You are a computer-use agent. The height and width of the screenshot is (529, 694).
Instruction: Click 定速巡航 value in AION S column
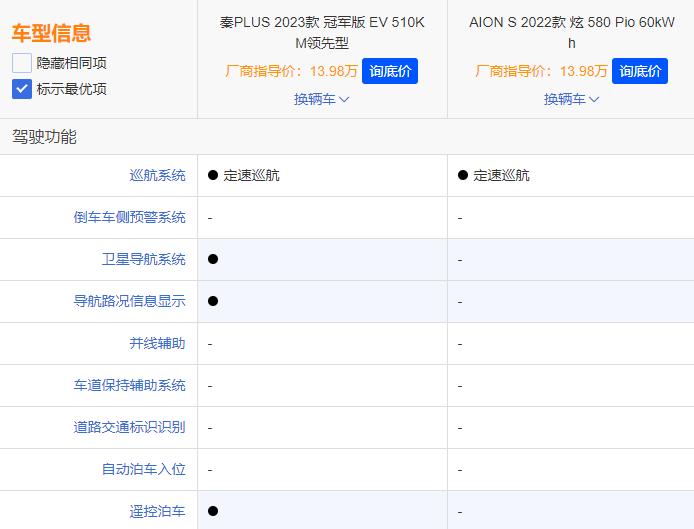point(501,175)
